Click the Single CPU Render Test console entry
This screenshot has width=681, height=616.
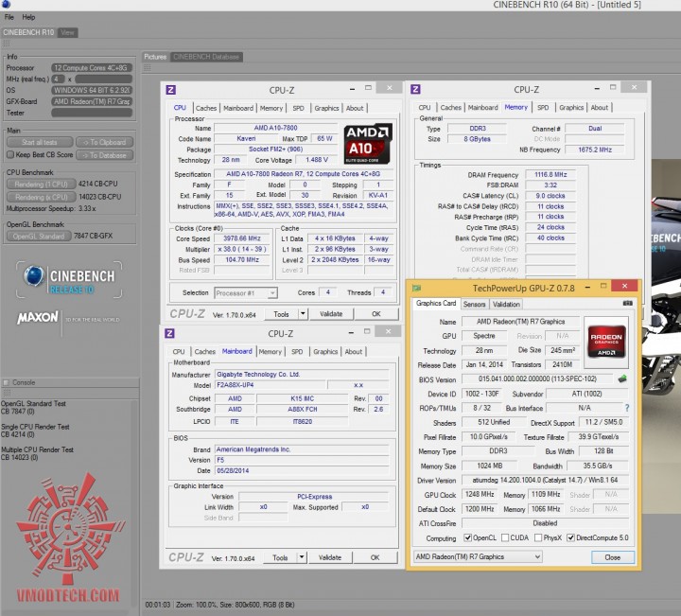(x=35, y=431)
